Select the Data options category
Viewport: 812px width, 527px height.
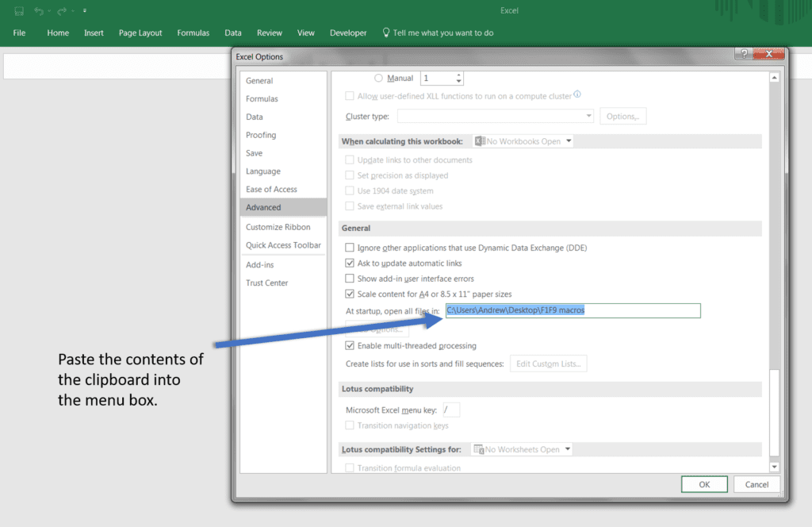tap(283, 117)
